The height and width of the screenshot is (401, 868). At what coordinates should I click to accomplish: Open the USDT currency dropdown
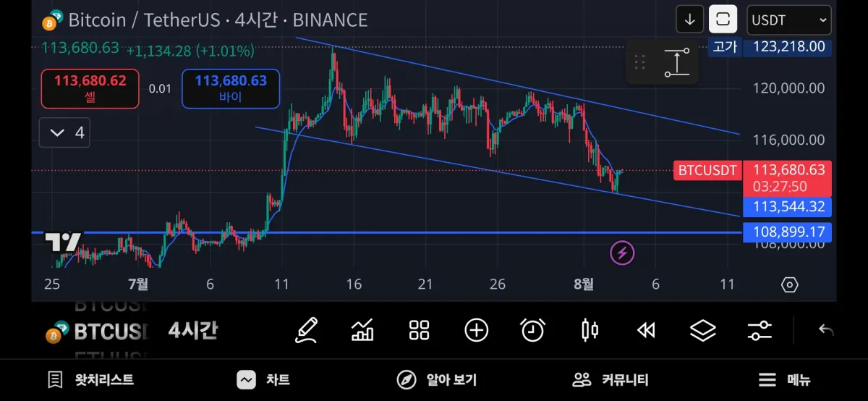point(788,20)
